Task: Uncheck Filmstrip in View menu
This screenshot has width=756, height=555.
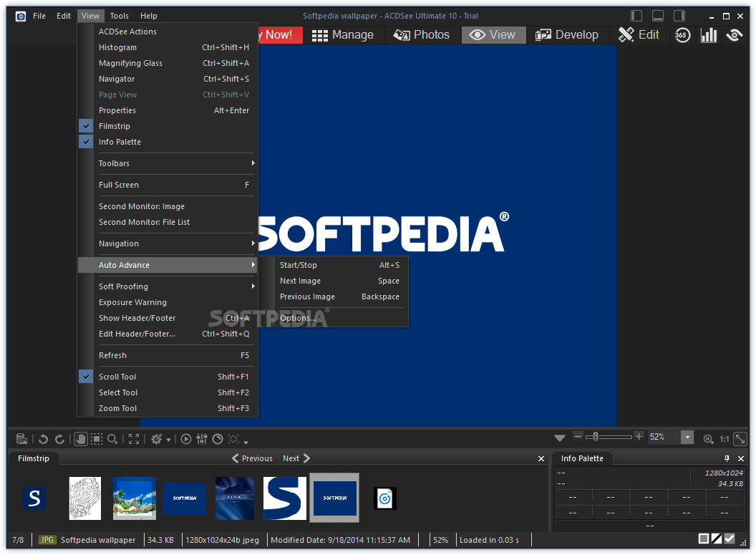Action: click(x=167, y=126)
